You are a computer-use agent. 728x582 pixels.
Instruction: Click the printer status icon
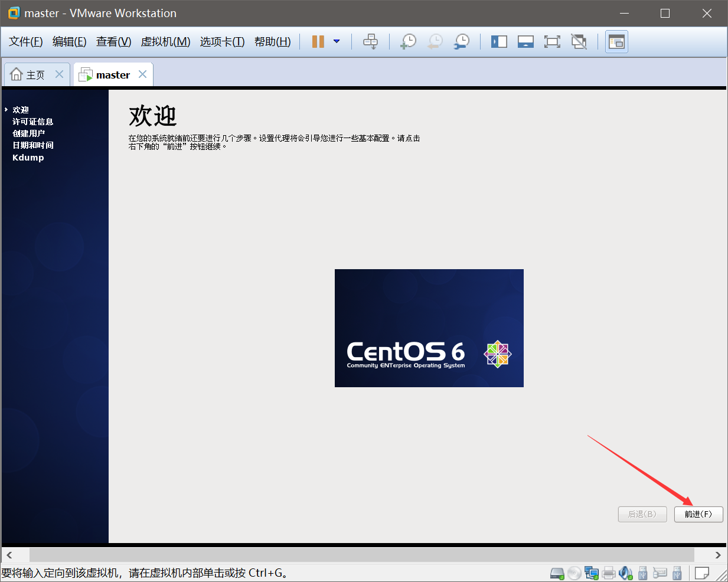point(609,573)
